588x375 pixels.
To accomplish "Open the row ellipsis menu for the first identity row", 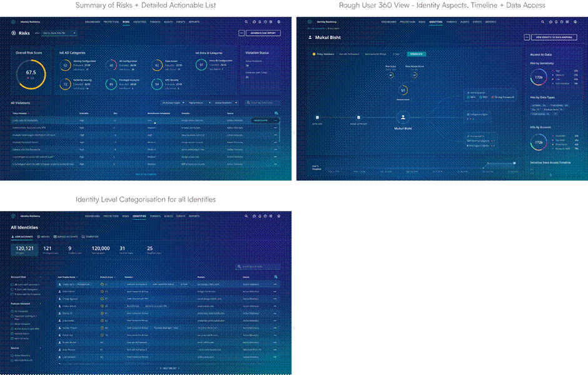I will (275, 285).
